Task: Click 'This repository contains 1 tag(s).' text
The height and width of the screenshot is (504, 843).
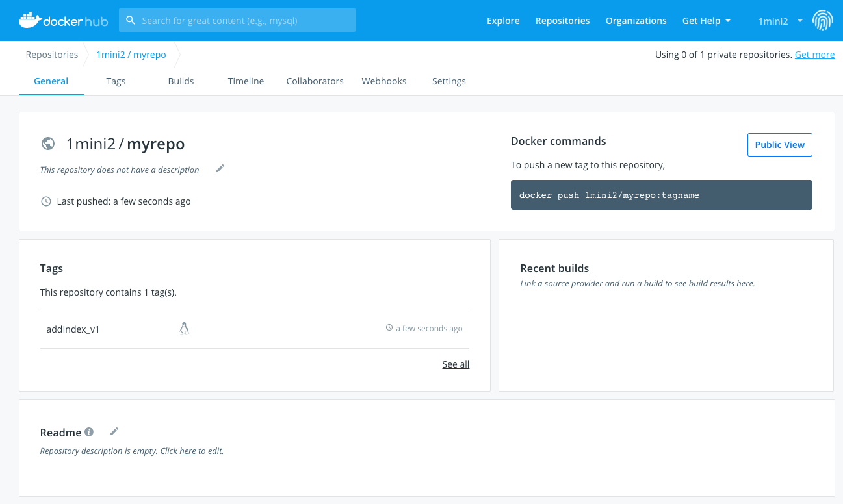Action: click(x=109, y=292)
